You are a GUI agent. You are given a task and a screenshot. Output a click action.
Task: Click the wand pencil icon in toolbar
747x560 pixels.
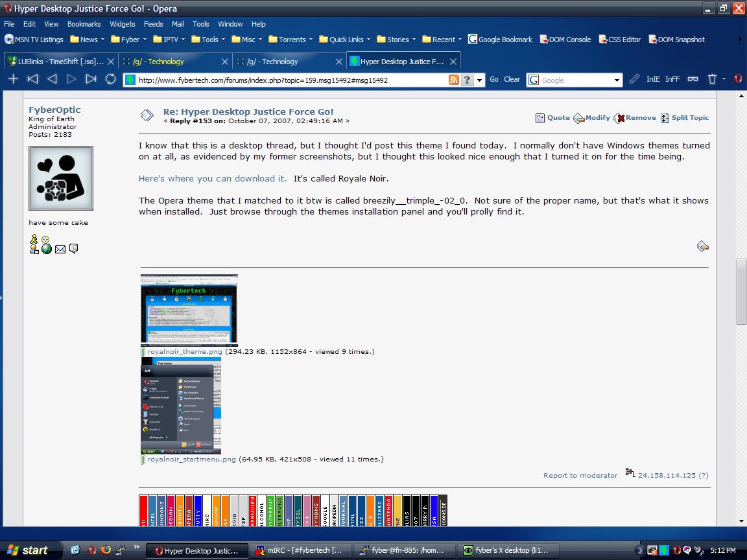point(634,79)
